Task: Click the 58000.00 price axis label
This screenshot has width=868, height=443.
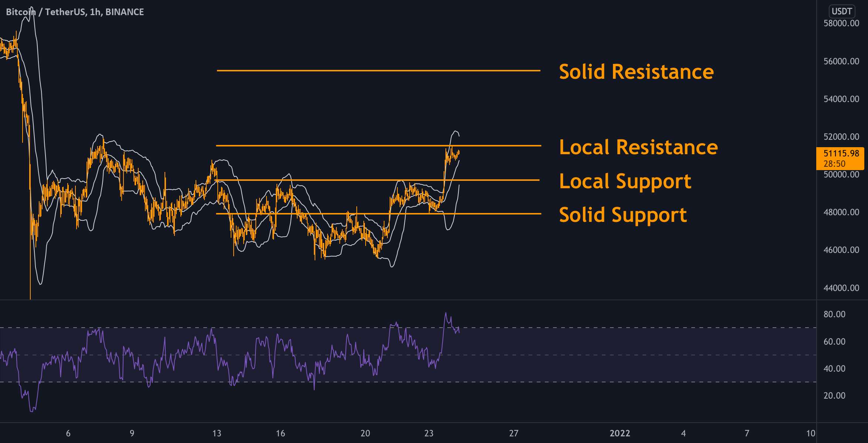Action: coord(841,23)
